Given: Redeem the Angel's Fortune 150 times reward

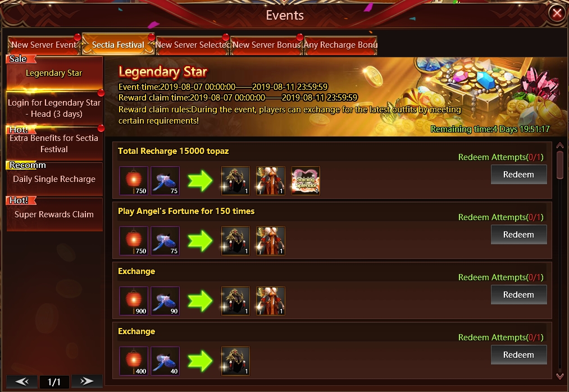Looking at the screenshot, I should [x=518, y=235].
